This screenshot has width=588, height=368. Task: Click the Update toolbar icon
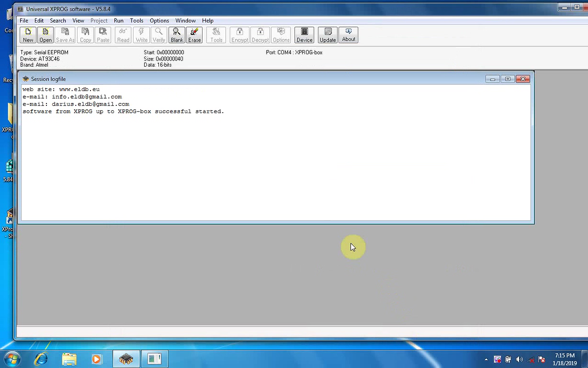point(328,35)
